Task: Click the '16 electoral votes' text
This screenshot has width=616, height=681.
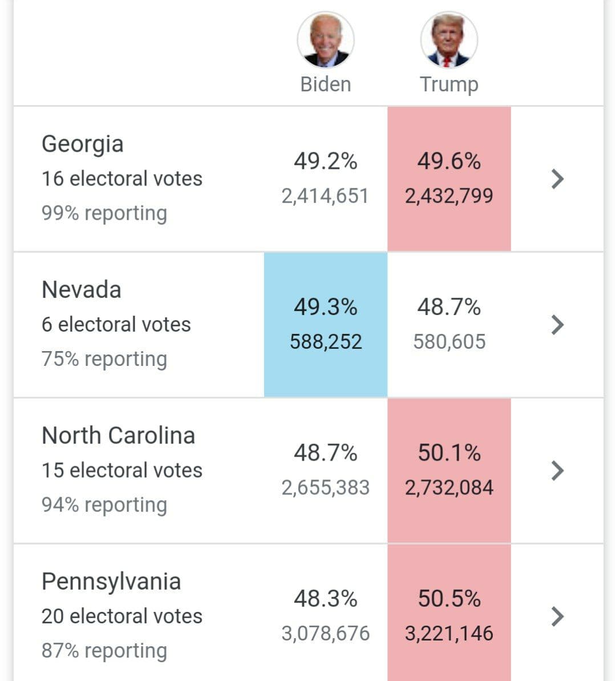Action: (x=121, y=179)
